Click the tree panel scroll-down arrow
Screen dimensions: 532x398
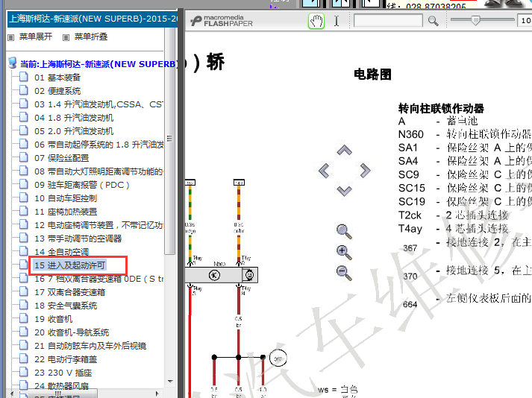[x=170, y=382]
